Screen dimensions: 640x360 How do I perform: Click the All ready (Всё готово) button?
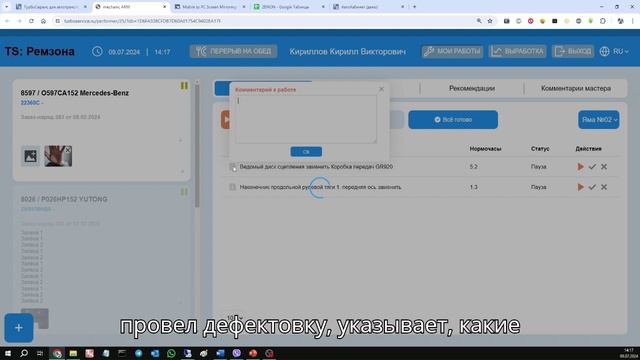point(453,120)
